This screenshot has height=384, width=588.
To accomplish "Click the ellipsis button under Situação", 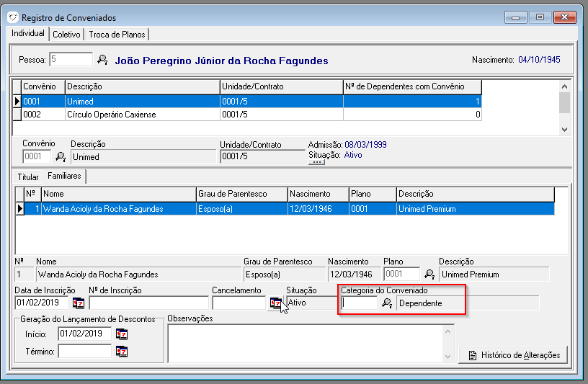I will click(316, 163).
